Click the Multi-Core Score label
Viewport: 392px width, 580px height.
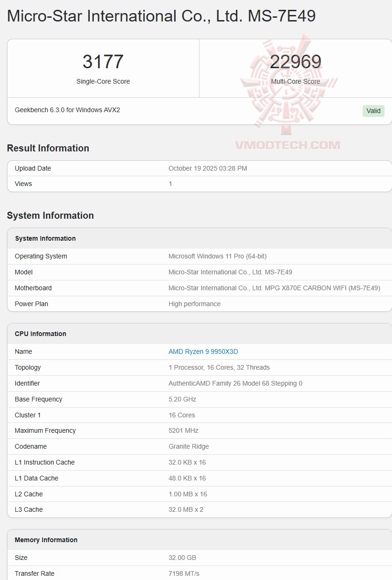tap(296, 81)
